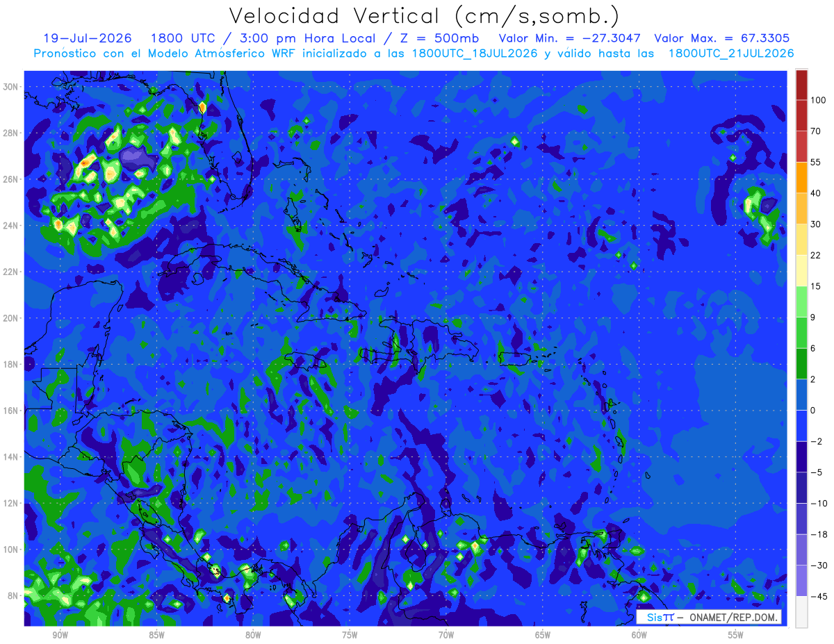Select the date text "19-Jul-2026"
This screenshot has height=644, width=834.
tap(86, 38)
